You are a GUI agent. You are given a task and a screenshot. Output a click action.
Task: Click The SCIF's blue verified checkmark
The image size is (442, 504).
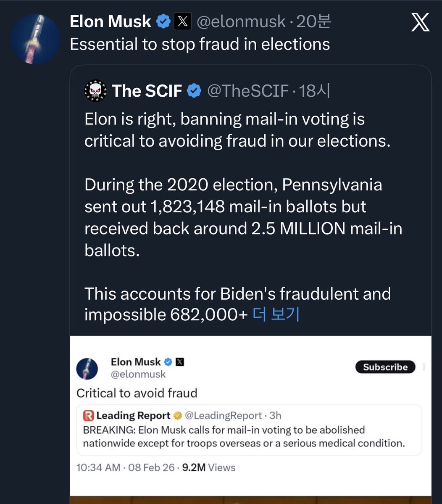point(194,91)
